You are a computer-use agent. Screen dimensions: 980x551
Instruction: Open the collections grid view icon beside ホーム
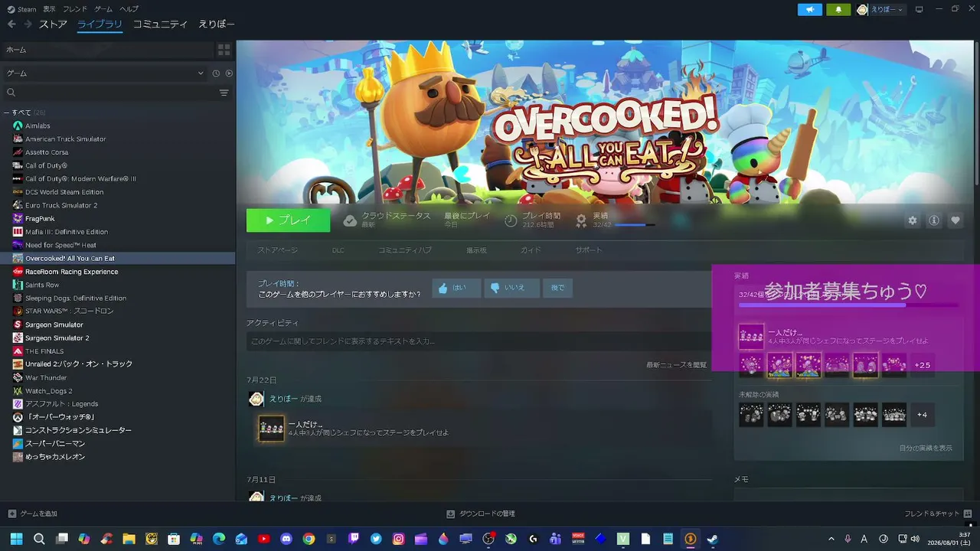coord(224,50)
